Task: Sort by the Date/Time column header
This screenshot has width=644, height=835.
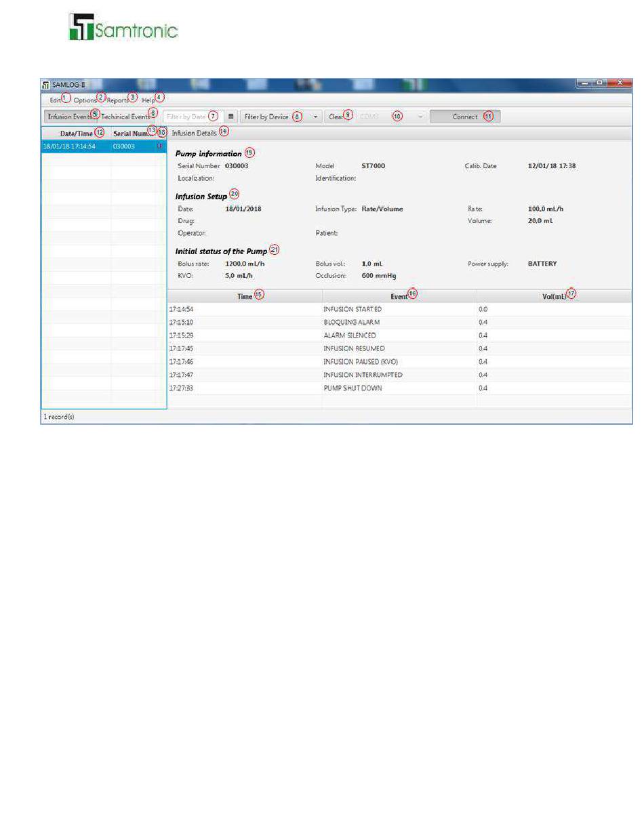Action: coord(76,134)
